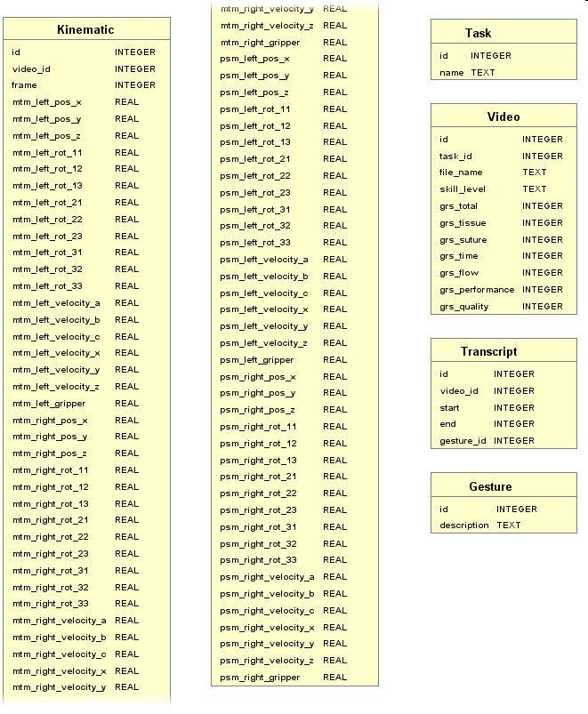
Task: Select the task_id field in Video table
Action: 503,156
